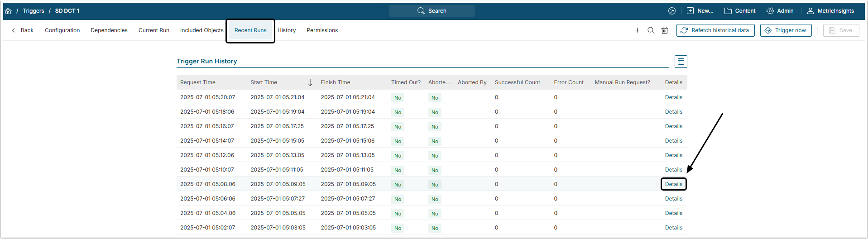Click the home icon in breadcrumb
Viewport: 868px width, 239px height.
[8, 11]
